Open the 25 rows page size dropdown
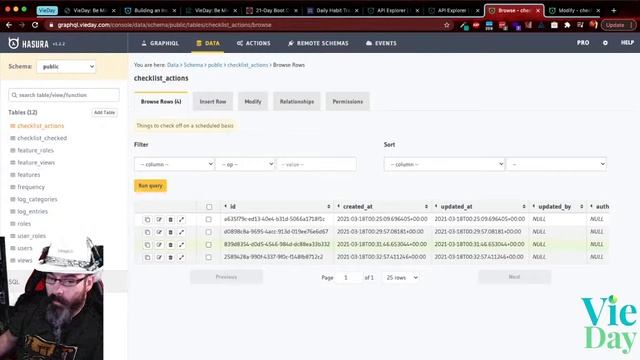The image size is (640, 360). coord(401,278)
